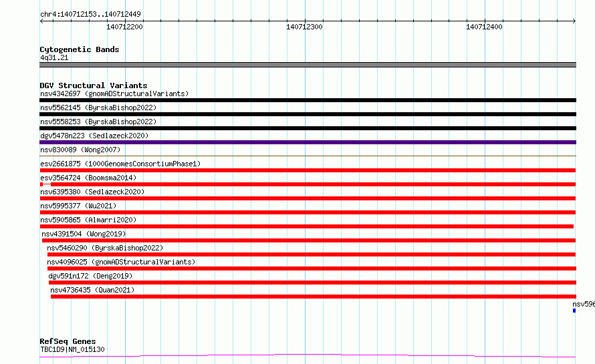Select the nsv4736435 Quan2021 label
The width and height of the screenshot is (595, 364).
coord(92,290)
